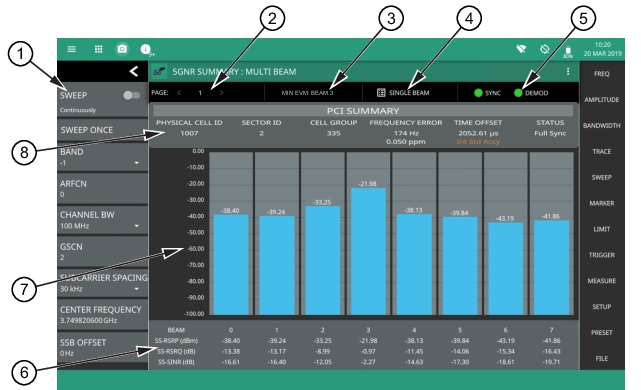Image resolution: width=641 pixels, height=390 pixels.
Task: Open the AMPLITUDE menu
Action: (601, 100)
